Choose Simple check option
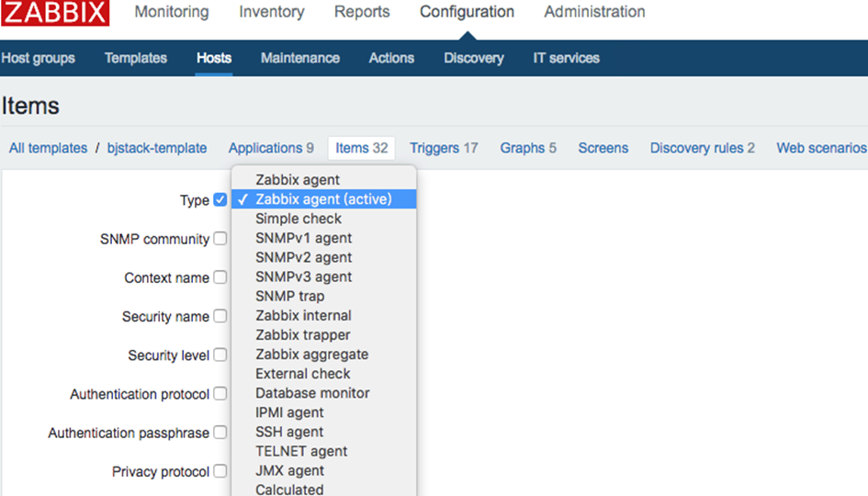Viewport: 868px width, 496px height. [x=324, y=219]
